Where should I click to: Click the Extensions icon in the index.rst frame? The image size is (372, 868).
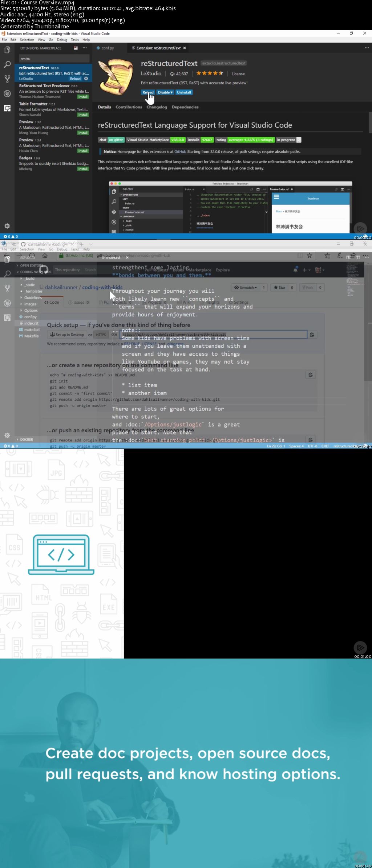point(7,317)
